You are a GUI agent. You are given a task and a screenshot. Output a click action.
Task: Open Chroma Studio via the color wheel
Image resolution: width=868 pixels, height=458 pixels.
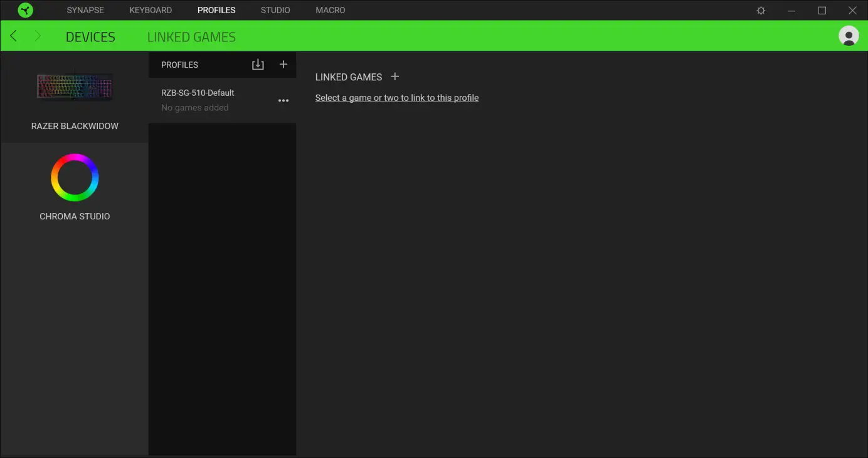click(x=75, y=177)
